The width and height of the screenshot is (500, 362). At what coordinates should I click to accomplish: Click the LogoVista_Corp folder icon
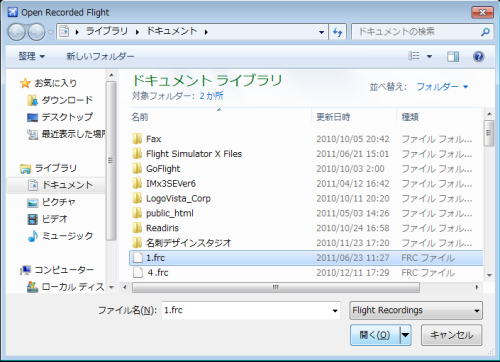click(137, 198)
